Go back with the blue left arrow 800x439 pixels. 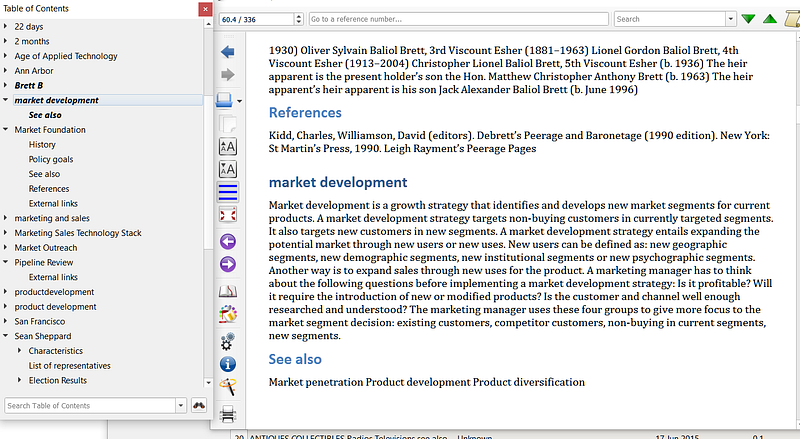(228, 52)
